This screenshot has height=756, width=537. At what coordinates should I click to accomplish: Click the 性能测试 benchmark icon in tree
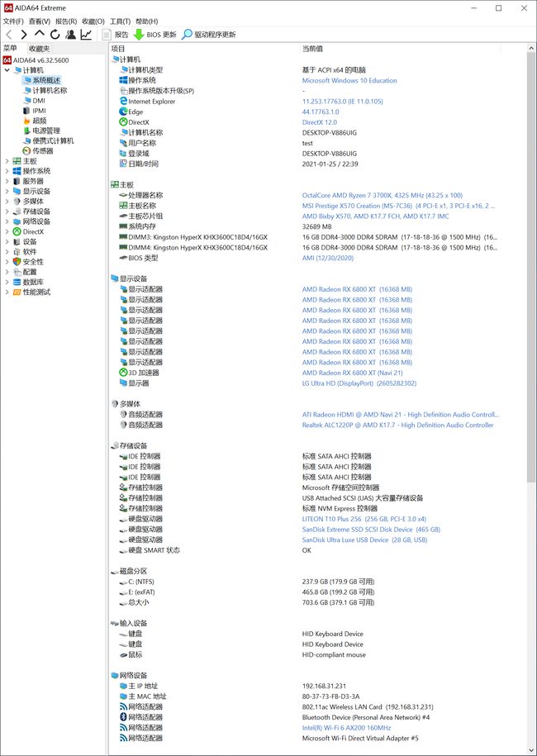[17, 292]
